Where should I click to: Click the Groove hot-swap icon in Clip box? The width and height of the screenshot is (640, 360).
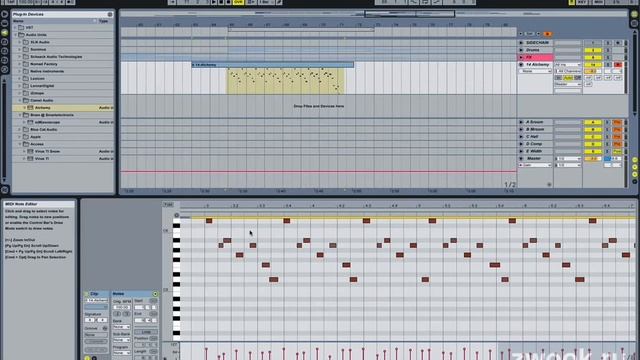pos(104,328)
